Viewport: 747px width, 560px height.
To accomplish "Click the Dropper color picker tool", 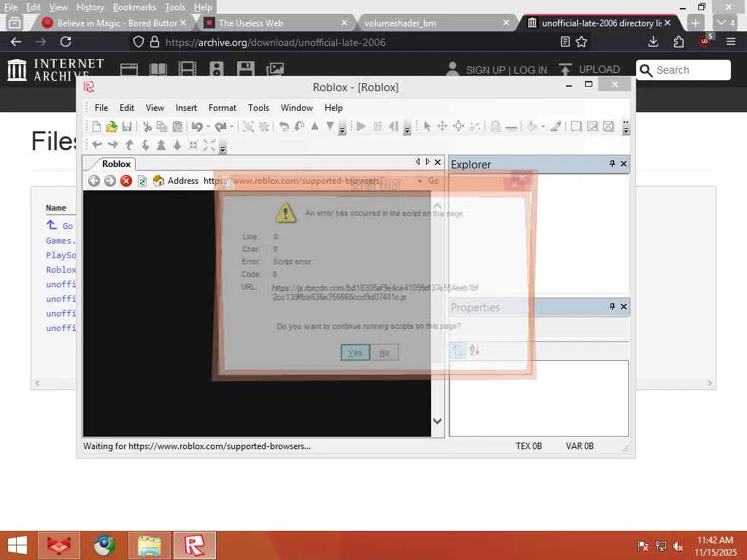I will point(555,126).
